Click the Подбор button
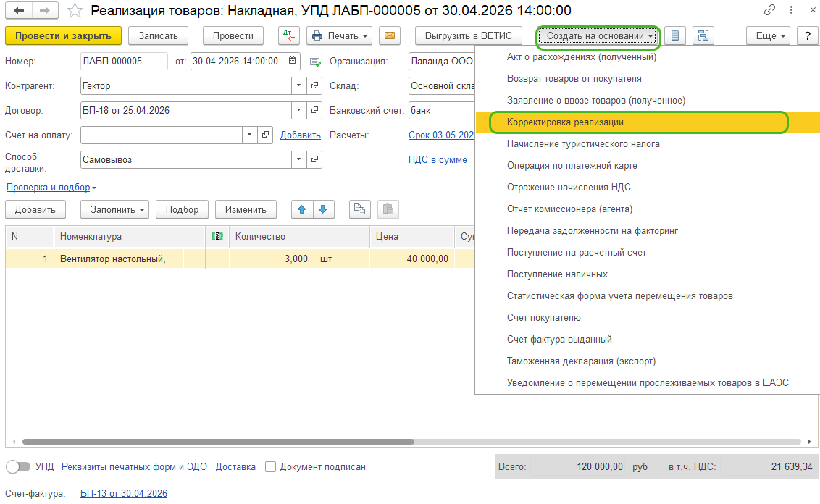The height and width of the screenshot is (504, 820). pos(182,210)
